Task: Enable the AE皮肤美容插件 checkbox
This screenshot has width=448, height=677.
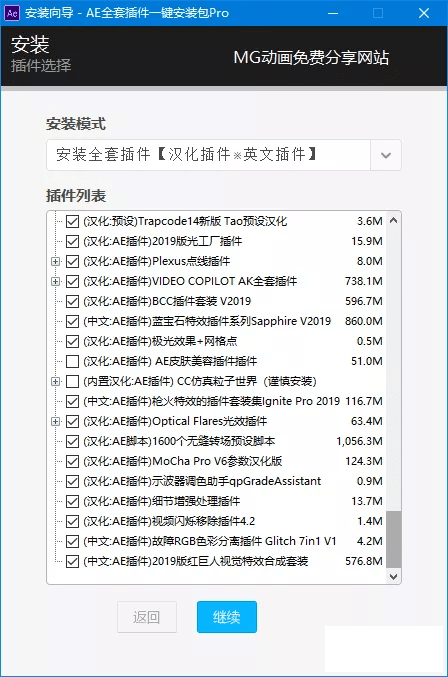Action: (x=72, y=361)
